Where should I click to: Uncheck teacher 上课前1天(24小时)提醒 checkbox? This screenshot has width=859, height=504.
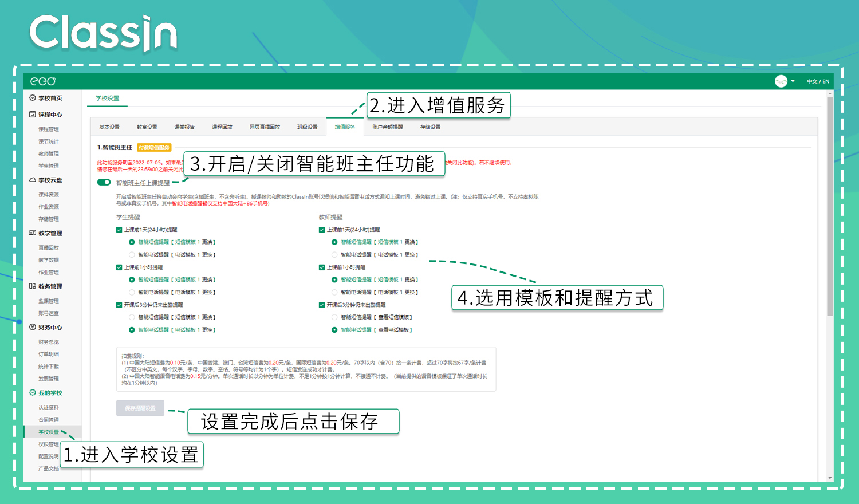click(322, 230)
